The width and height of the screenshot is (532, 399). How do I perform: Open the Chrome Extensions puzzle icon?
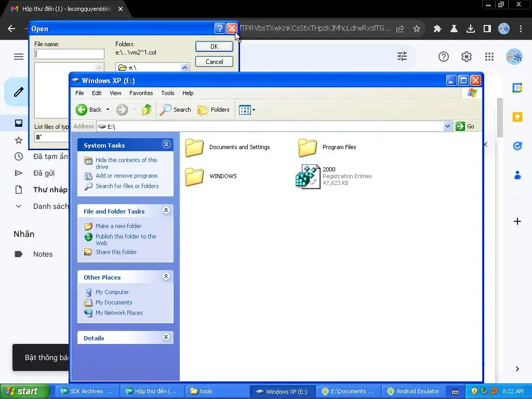coord(437,29)
